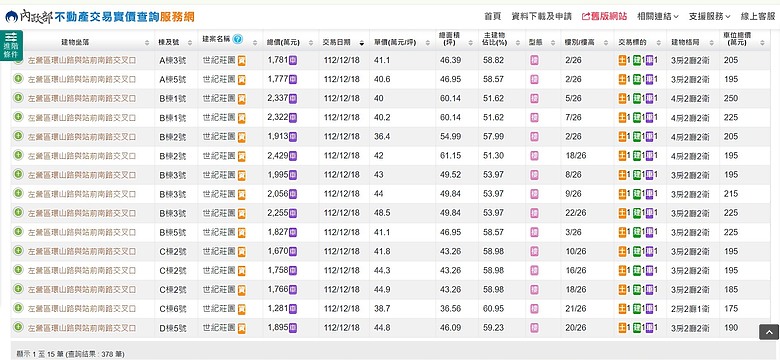Open the 舊版網站 link
Image resolution: width=780 pixels, height=360 pixels.
pos(604,16)
